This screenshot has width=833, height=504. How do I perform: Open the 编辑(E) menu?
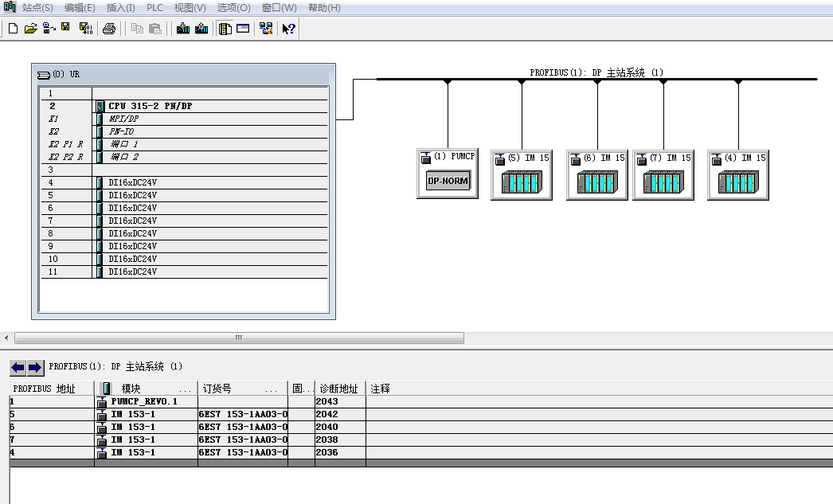click(80, 8)
